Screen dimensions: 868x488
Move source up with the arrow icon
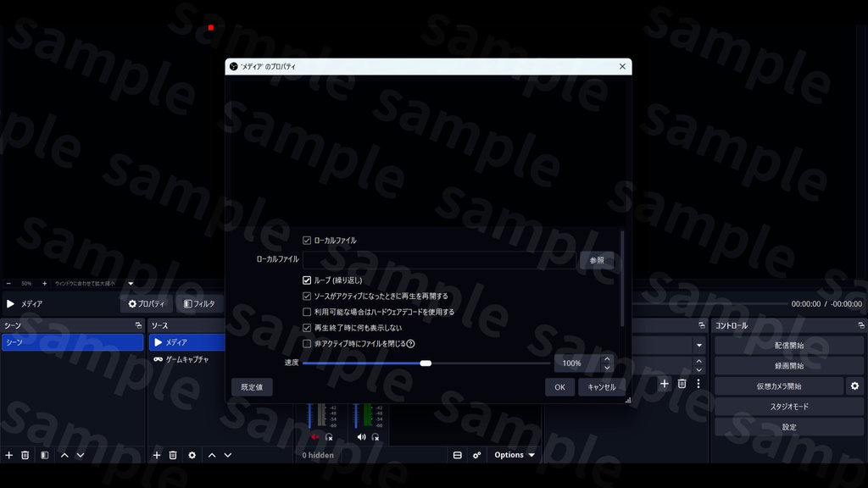coord(211,455)
